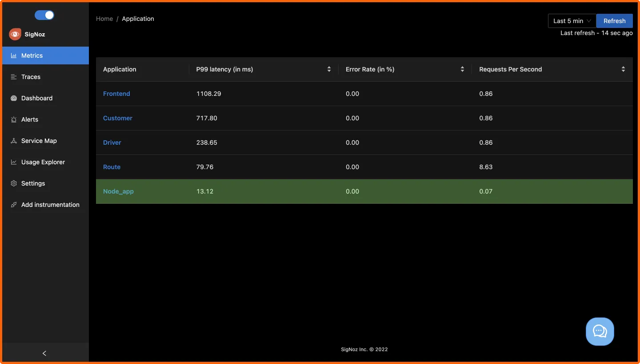
Task: Open Service Map view
Action: click(45, 141)
